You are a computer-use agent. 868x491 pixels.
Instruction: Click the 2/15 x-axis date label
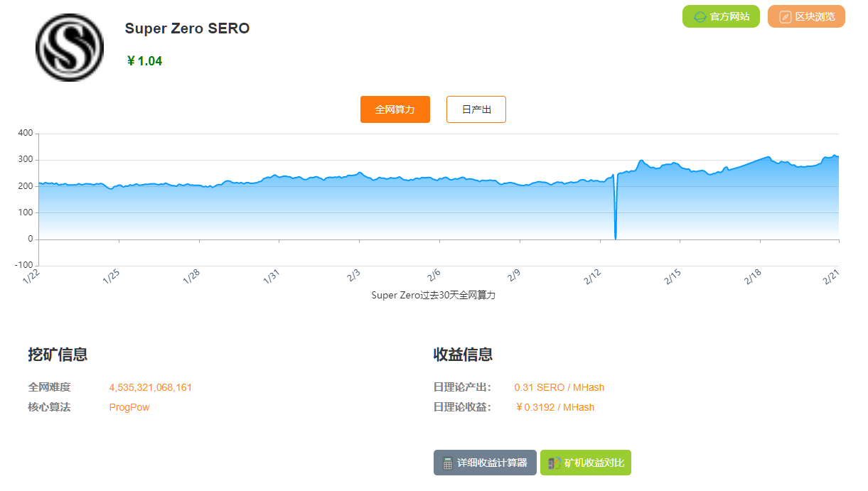point(672,277)
